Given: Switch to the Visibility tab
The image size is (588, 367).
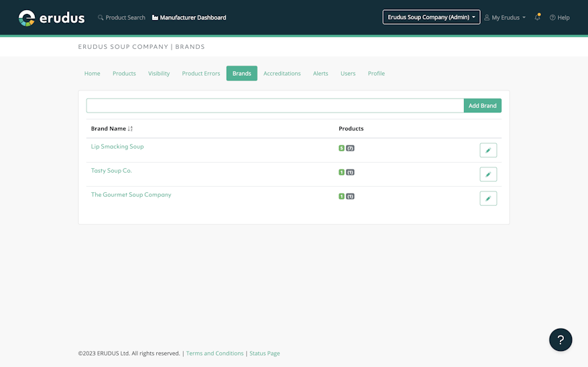Looking at the screenshot, I should (159, 74).
